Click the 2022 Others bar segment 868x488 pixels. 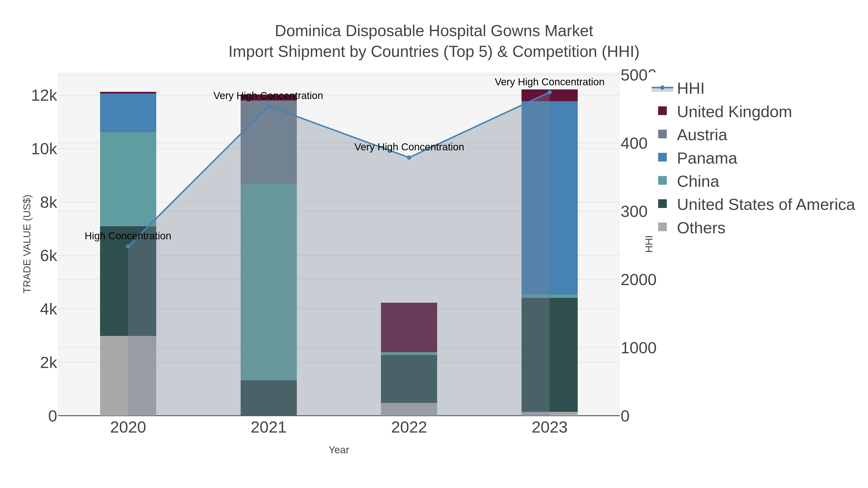(x=409, y=409)
